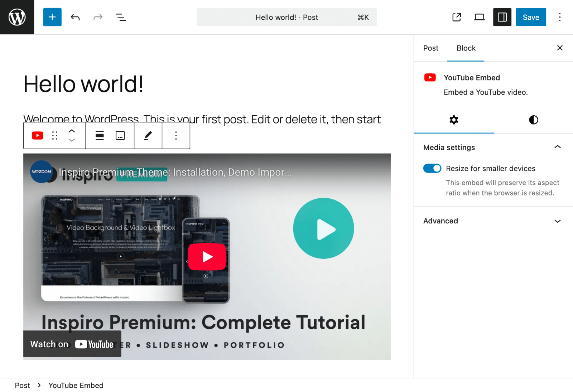Image resolution: width=573 pixels, height=392 pixels.
Task: Undo the last change
Action: 75,17
